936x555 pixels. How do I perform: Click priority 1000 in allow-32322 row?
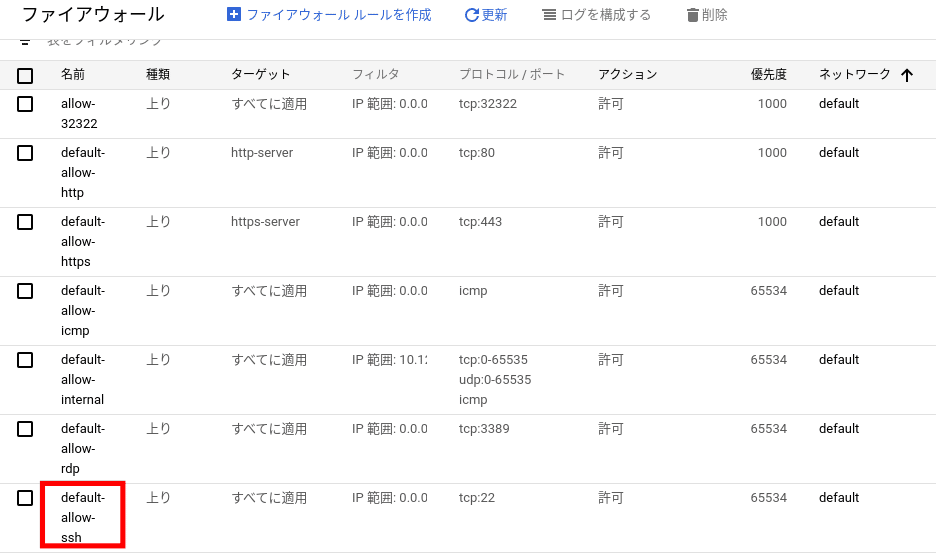[772, 104]
